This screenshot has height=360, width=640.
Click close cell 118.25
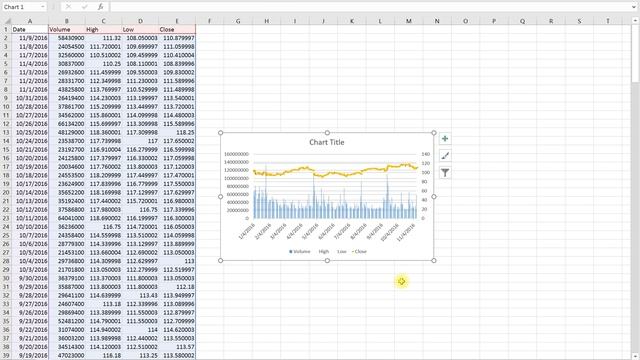click(177, 132)
